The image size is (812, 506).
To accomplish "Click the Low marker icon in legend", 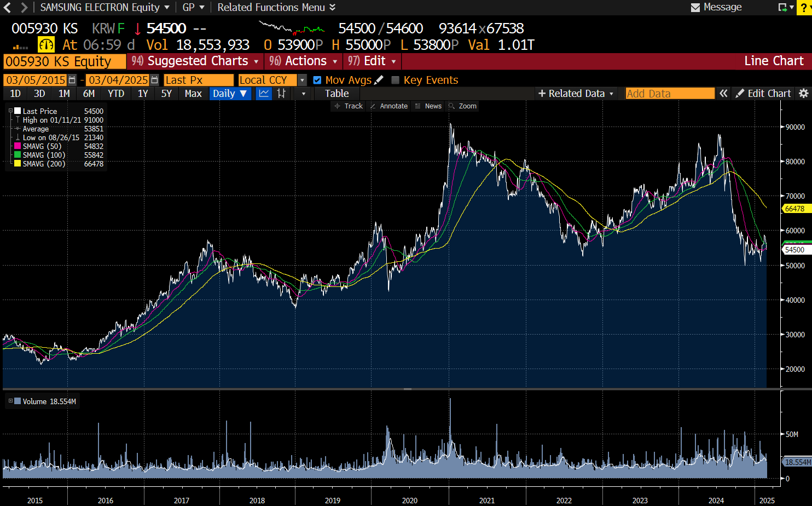I will click(x=18, y=137).
